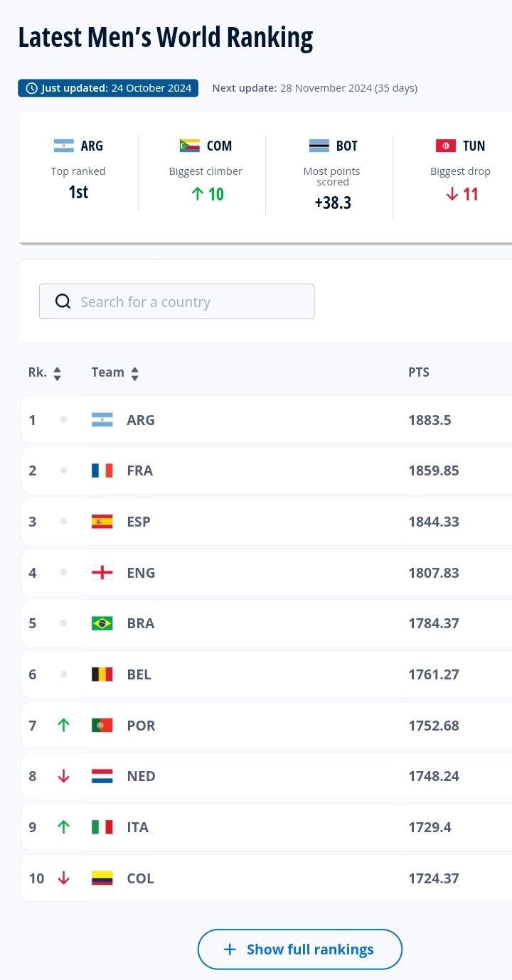Click the Comoros flag in Biggest climber
This screenshot has width=512, height=980.
[x=190, y=146]
